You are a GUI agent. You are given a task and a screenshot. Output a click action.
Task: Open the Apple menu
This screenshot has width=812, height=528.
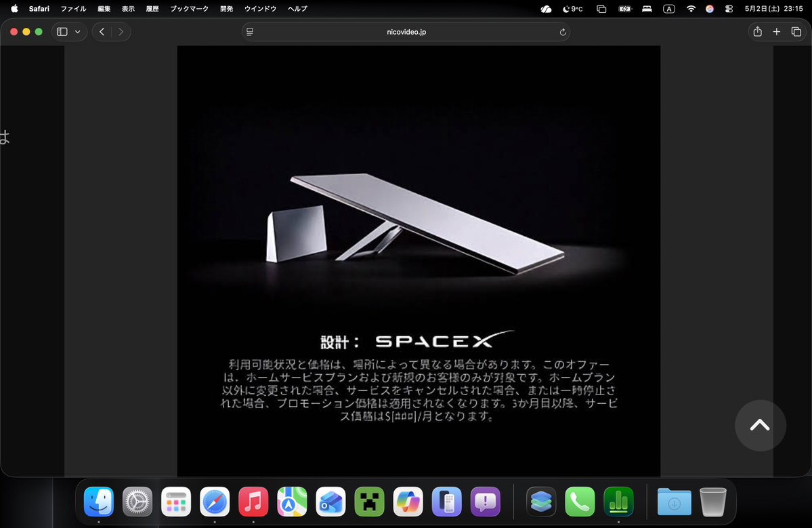tap(14, 8)
